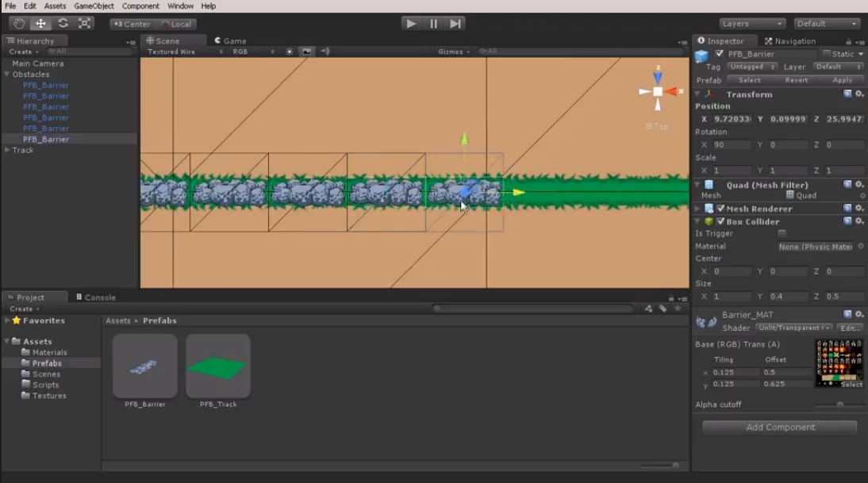This screenshot has width=868, height=483.
Task: Switch to the Game tab
Action: click(x=230, y=41)
